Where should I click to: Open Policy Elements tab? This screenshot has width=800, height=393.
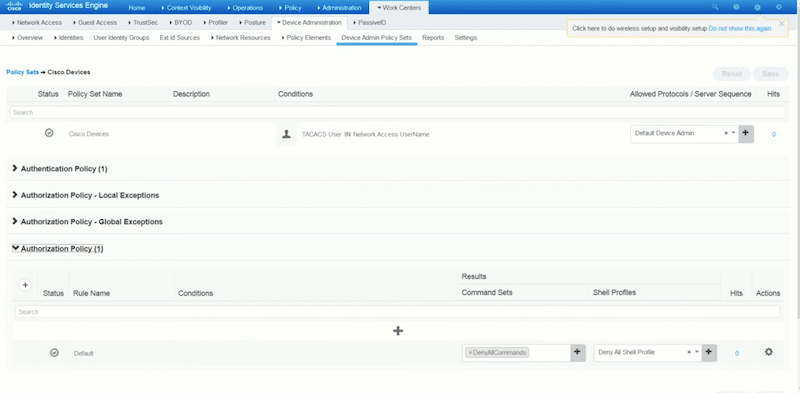(306, 38)
